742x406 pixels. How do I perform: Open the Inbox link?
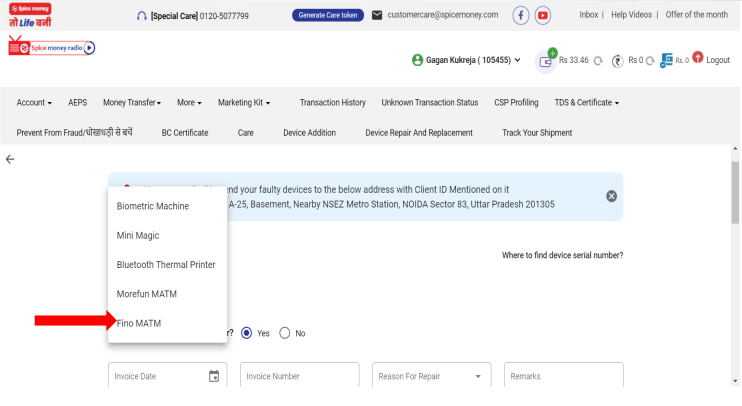pyautogui.click(x=589, y=15)
